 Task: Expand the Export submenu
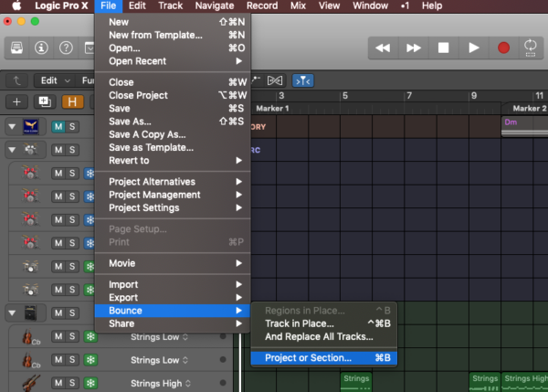173,298
